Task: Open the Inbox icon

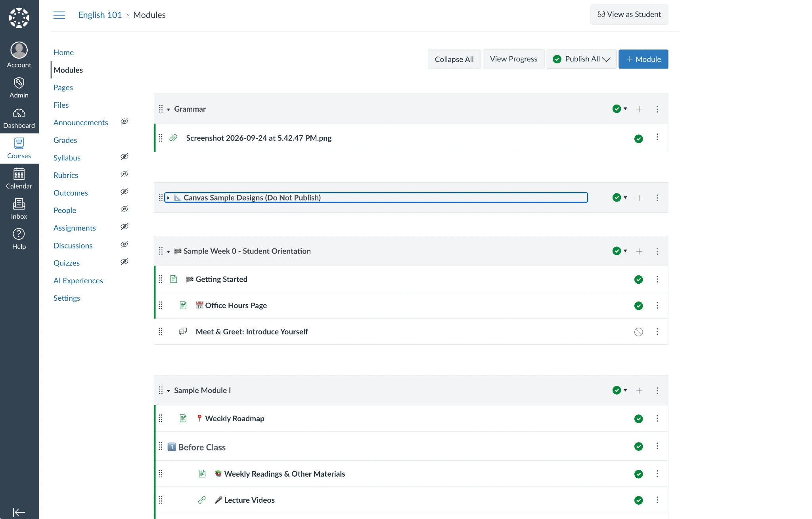Action: click(x=19, y=209)
